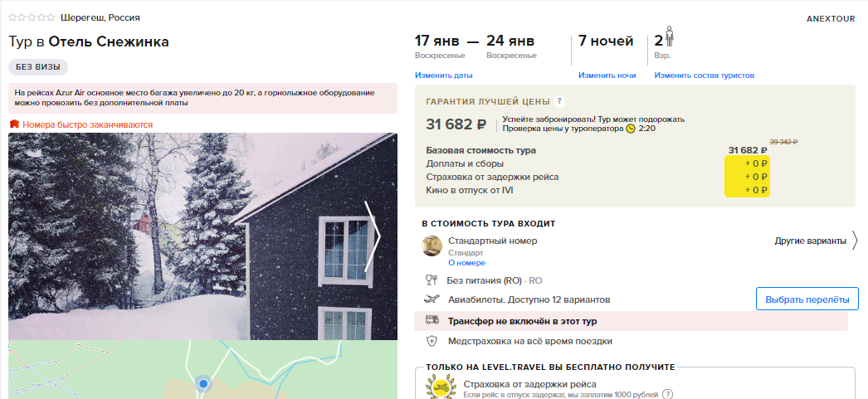The image size is (868, 399).
Task: Click the adult tourist person icon
Action: click(670, 36)
